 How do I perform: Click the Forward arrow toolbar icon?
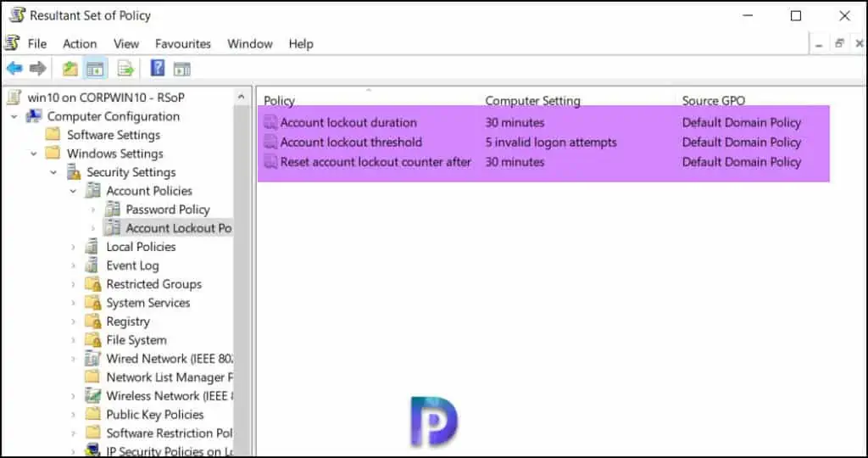(x=37, y=69)
